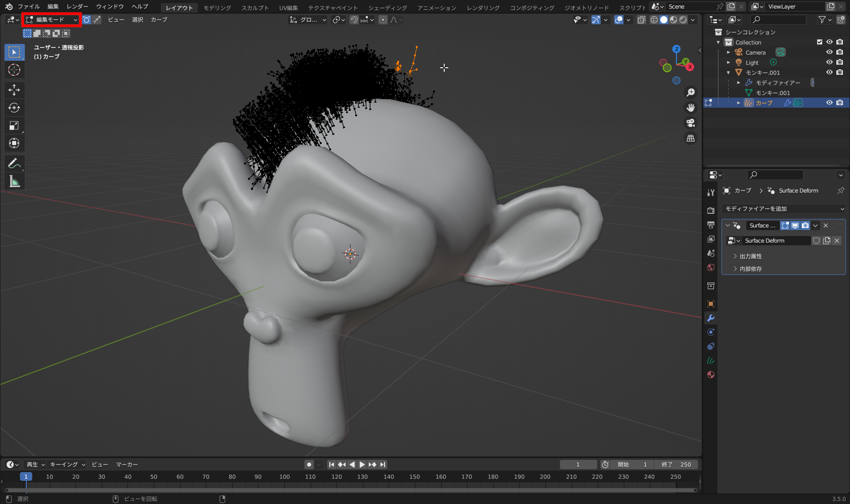
Task: Select the 3D Cursor tool
Action: (x=14, y=70)
